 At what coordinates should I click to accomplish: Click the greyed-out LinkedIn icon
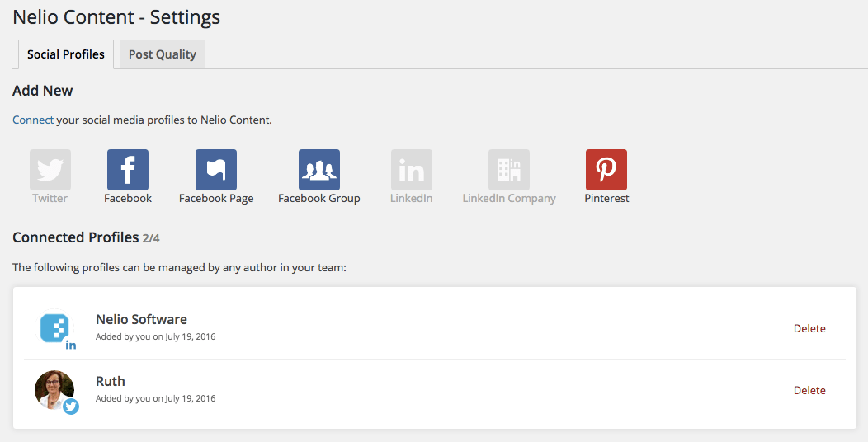412,170
